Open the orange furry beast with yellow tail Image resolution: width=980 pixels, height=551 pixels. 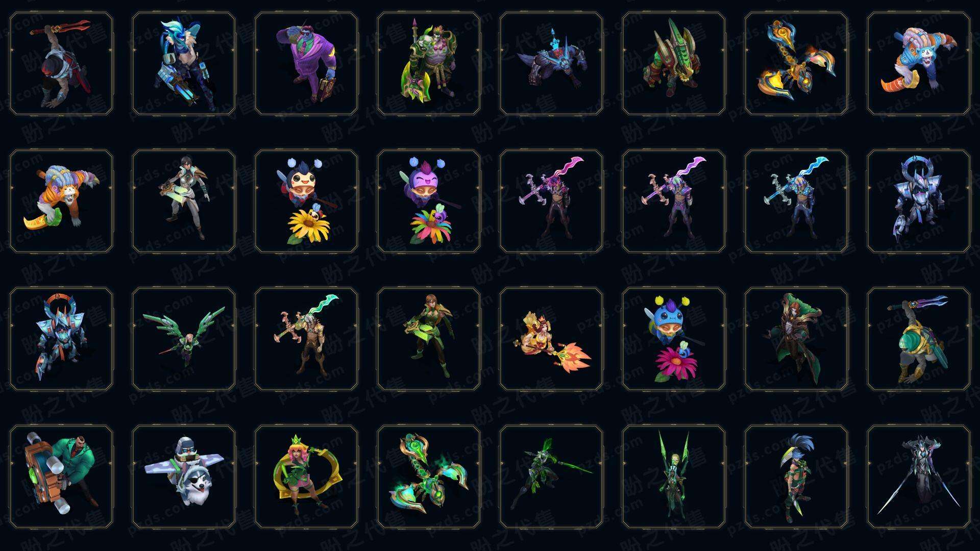(x=61, y=201)
